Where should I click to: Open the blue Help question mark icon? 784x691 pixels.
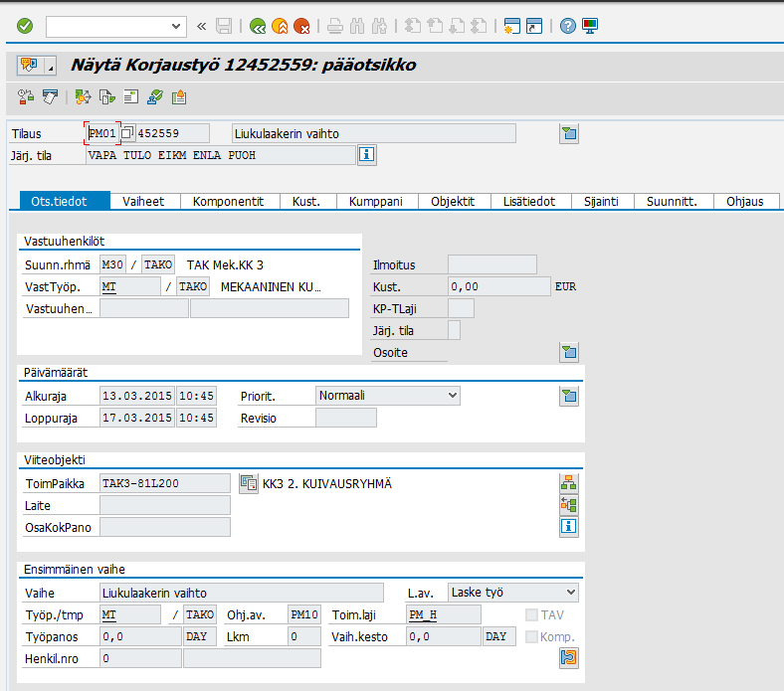coord(567,26)
